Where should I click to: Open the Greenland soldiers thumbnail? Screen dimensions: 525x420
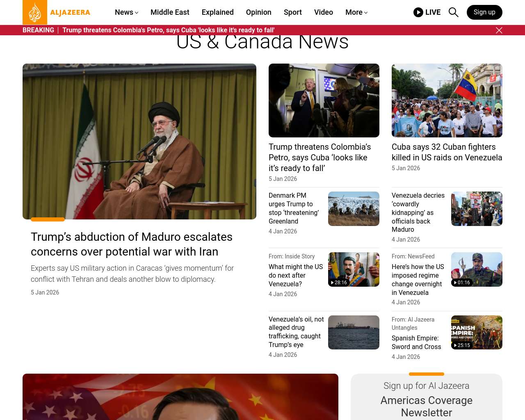click(353, 209)
